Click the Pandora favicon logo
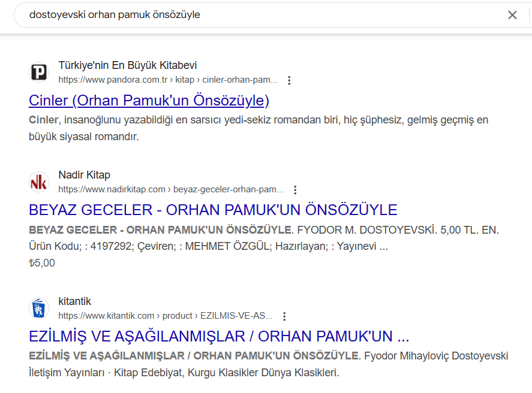This screenshot has width=532, height=393. point(39,72)
